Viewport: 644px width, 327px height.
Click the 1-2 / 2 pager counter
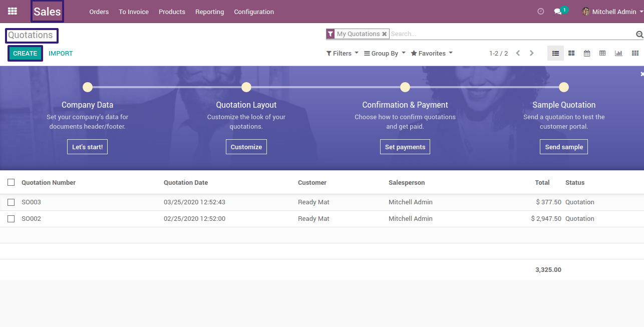coord(498,53)
